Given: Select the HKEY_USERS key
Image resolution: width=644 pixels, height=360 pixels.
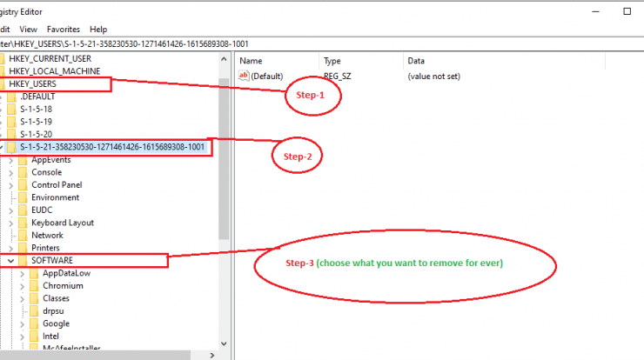Looking at the screenshot, I should pos(32,83).
